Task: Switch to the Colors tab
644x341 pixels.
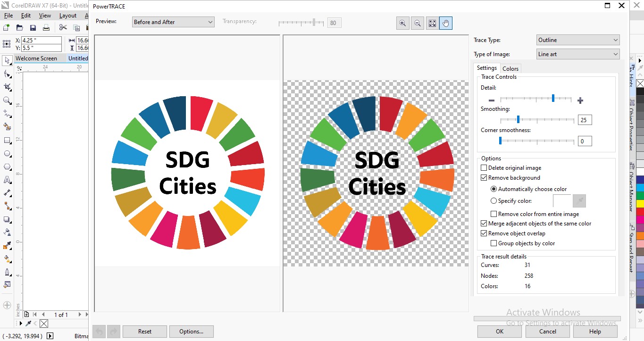Action: pyautogui.click(x=510, y=68)
